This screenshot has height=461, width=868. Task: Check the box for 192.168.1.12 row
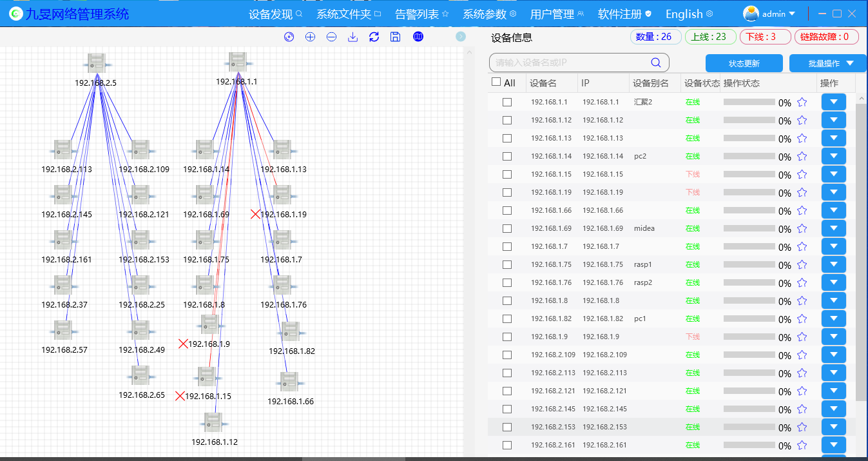507,120
